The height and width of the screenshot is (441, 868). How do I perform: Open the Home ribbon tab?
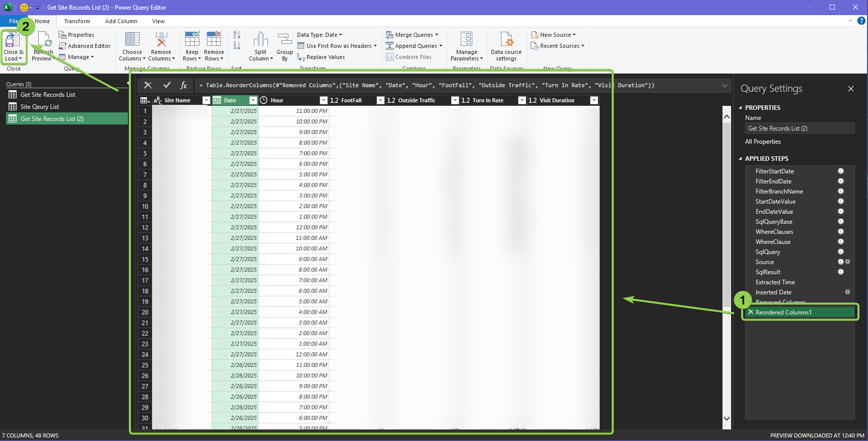[42, 21]
